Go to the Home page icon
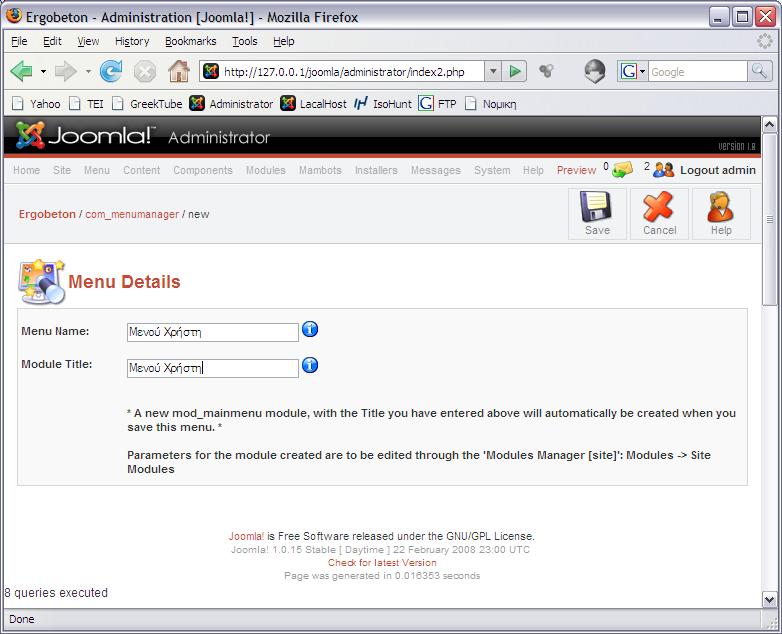Screen dimensions: 782x634 (x=179, y=71)
